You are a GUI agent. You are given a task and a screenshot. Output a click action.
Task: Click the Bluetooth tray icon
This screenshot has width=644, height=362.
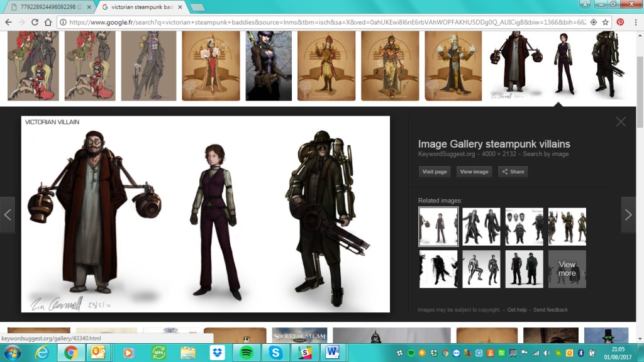(x=580, y=353)
